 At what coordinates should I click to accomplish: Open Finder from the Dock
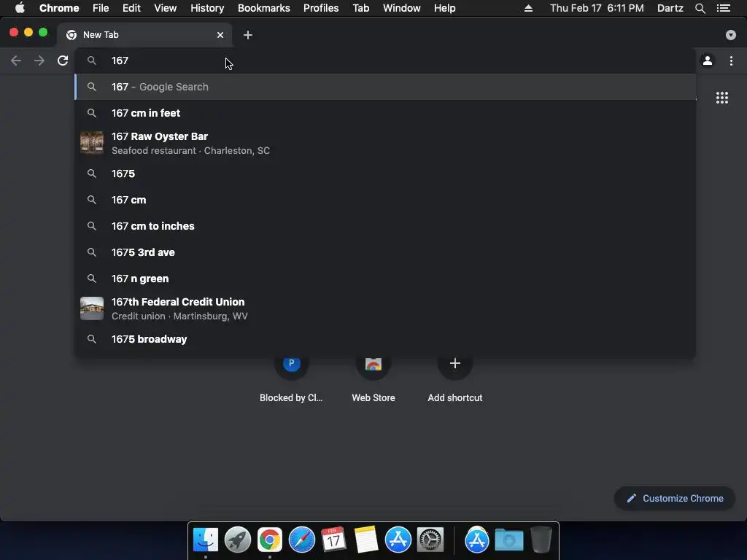tap(205, 540)
